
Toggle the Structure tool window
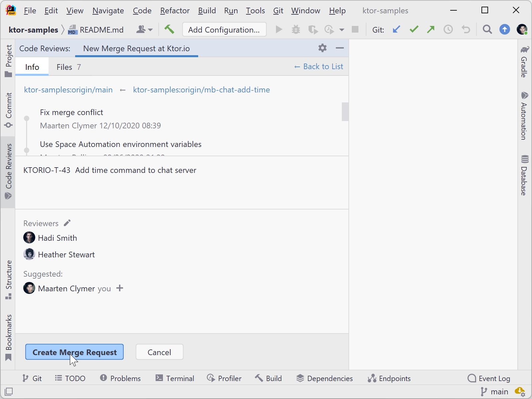point(8,279)
